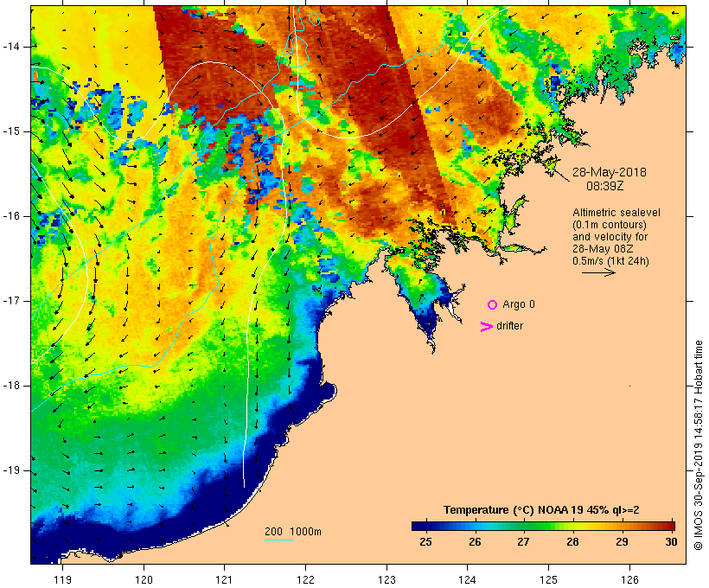The height and width of the screenshot is (588, 709).
Task: Click the '0.5m/s (1kt 24h)' text
Action: tap(610, 261)
